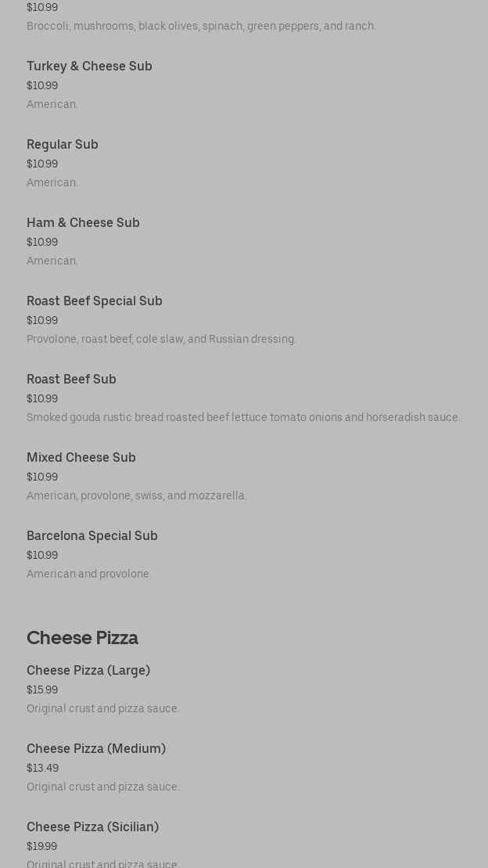The height and width of the screenshot is (868, 488).
Task: Open the Regular Sub menu item
Action: point(63,145)
